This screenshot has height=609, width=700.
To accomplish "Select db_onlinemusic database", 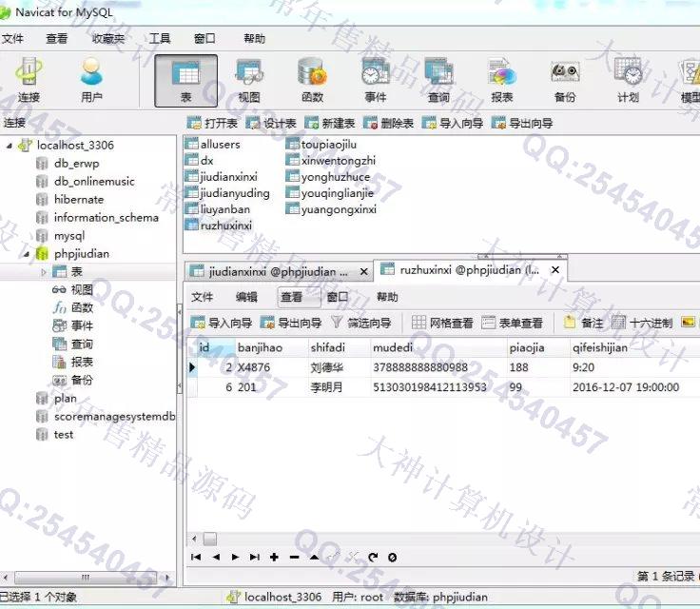I will (94, 182).
